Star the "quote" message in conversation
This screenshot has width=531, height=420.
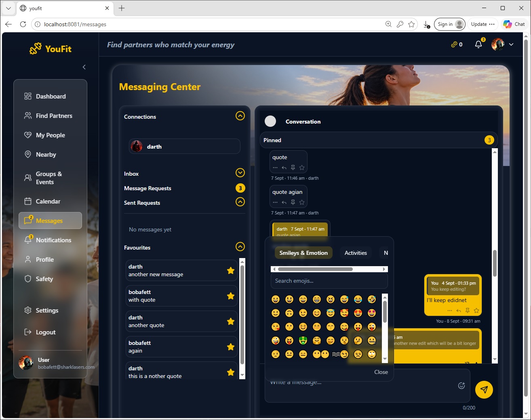302,168
